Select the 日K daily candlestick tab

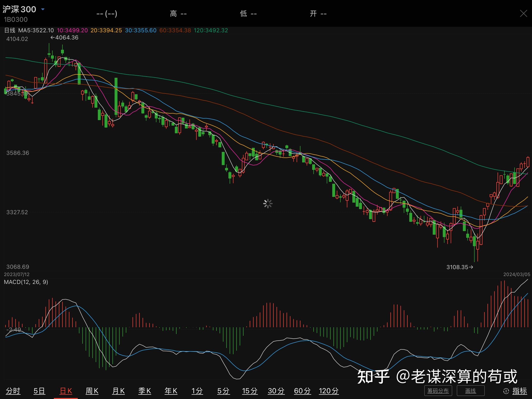(66, 391)
